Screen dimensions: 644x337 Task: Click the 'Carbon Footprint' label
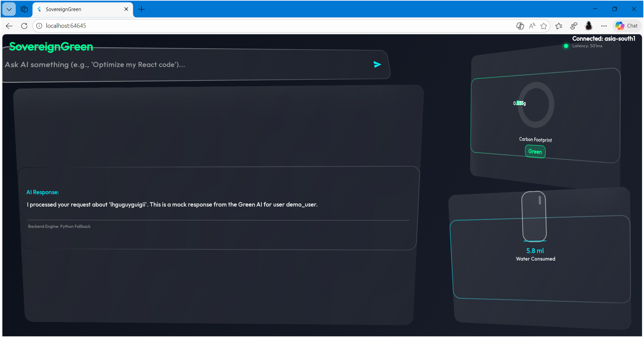pyautogui.click(x=535, y=139)
